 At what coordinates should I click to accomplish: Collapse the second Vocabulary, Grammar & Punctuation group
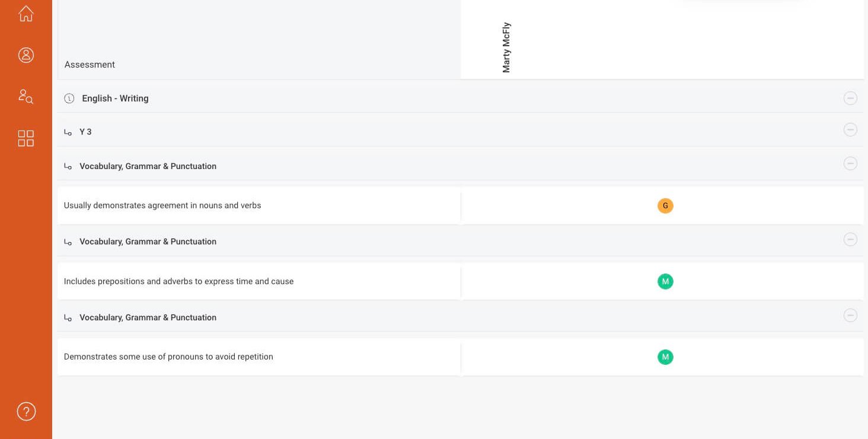[850, 239]
